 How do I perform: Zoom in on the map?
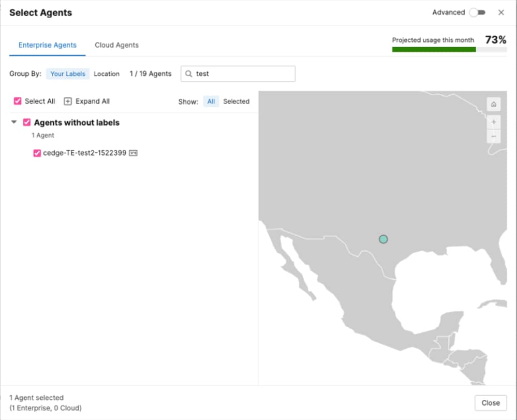pyautogui.click(x=493, y=122)
